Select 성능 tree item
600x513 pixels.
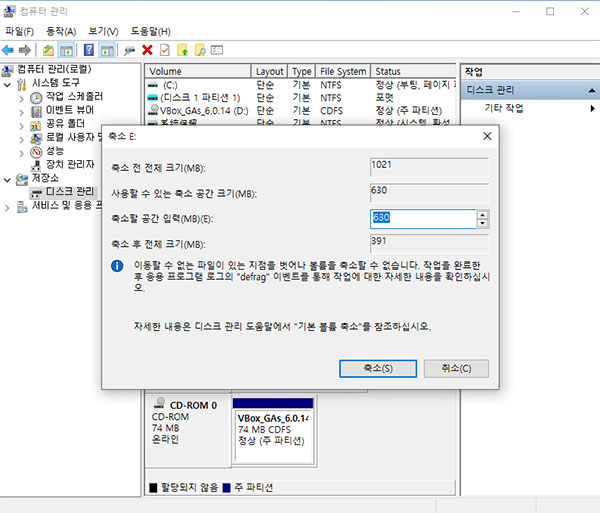point(55,151)
